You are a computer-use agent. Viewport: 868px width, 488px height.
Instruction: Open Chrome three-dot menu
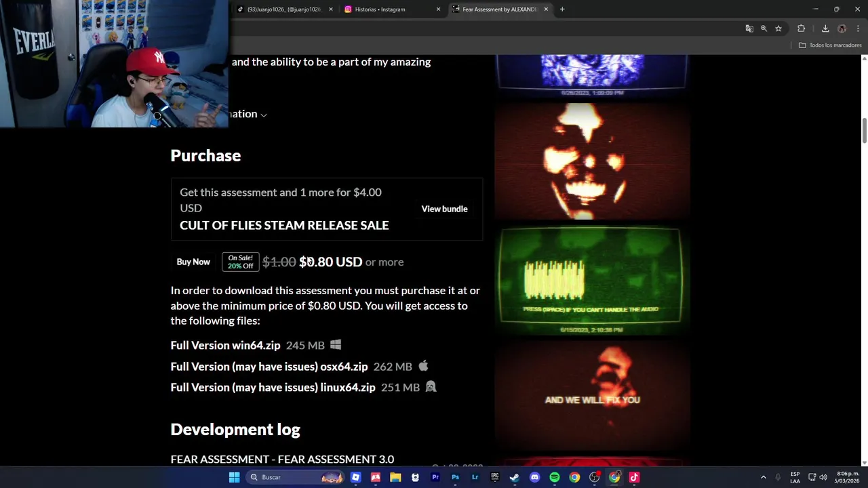point(859,28)
